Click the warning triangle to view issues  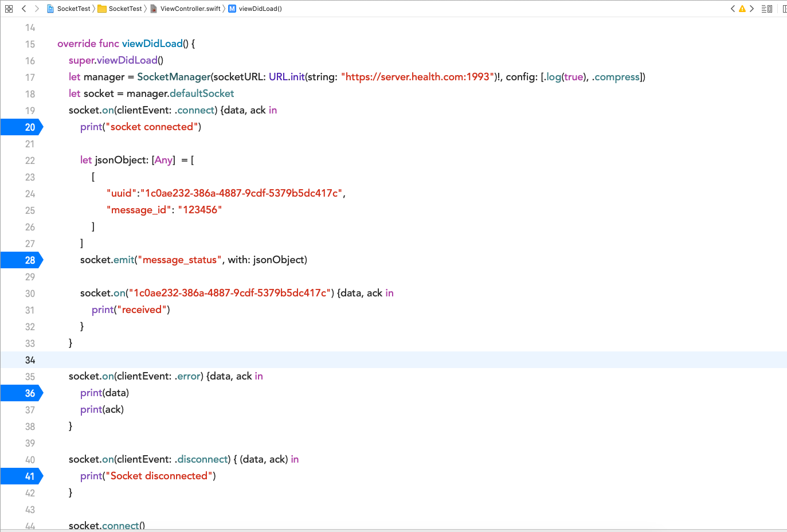click(742, 9)
